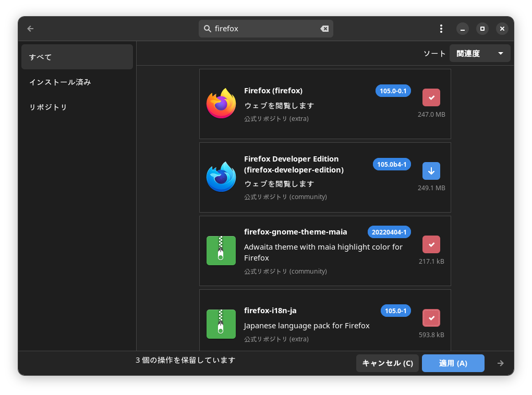Click the 247.0 MB size label
The height and width of the screenshot is (395, 532).
coord(431,115)
